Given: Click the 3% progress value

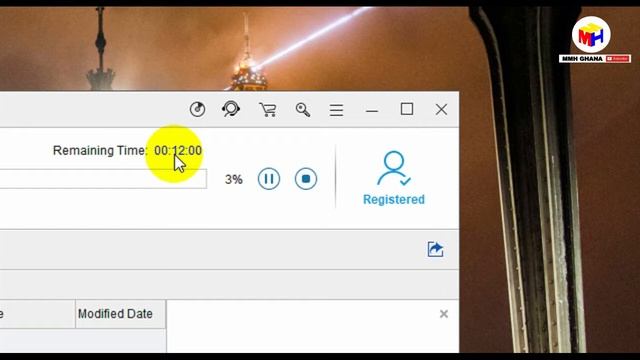Looking at the screenshot, I should [234, 179].
